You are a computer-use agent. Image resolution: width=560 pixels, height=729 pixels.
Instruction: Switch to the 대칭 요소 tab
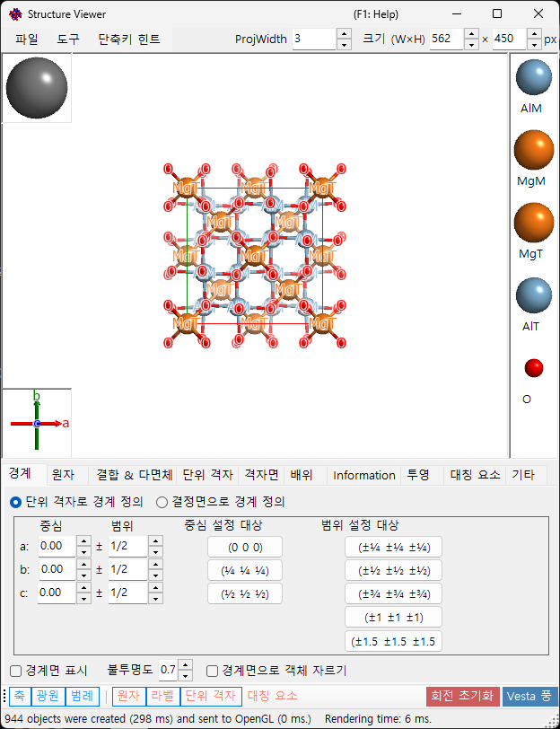tap(475, 475)
